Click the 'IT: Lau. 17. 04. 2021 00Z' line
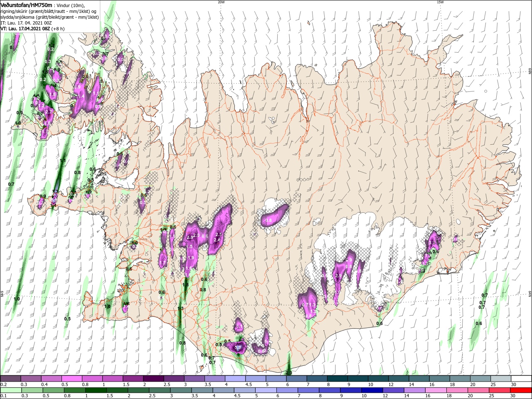This screenshot has width=532, height=399. click(x=26, y=23)
